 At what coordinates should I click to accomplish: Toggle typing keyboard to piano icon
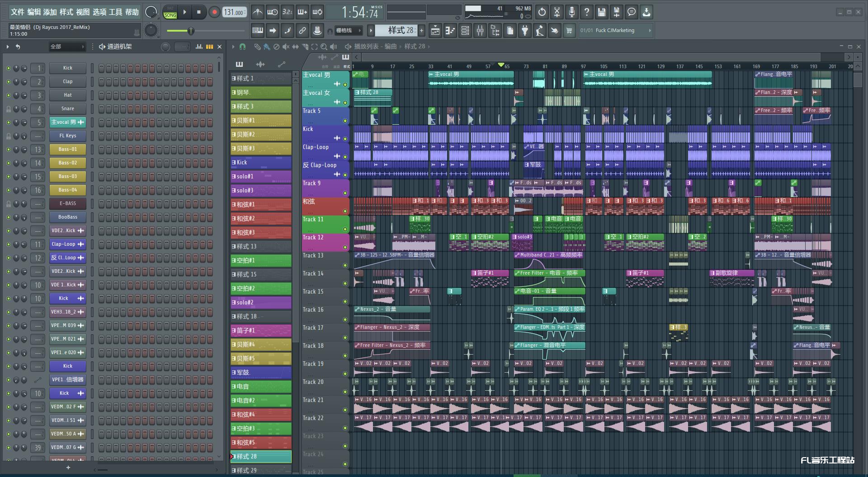[258, 30]
